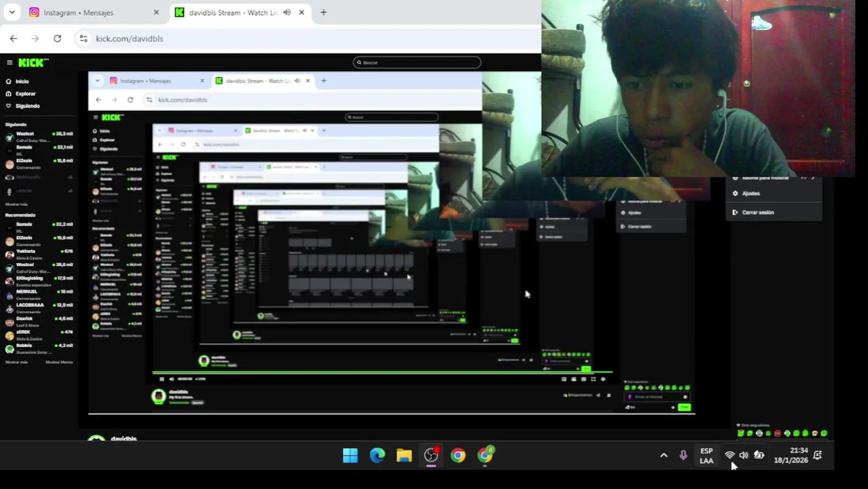Reload the kick.com/davidbls page
This screenshot has width=868, height=489.
[57, 39]
